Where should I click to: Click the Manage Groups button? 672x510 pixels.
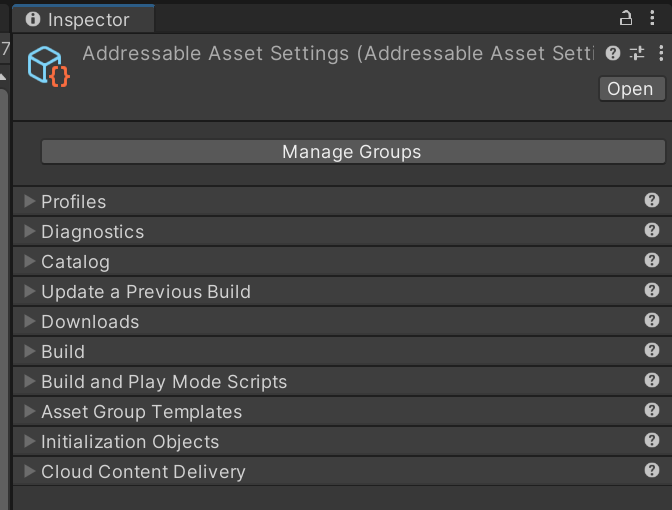[352, 152]
